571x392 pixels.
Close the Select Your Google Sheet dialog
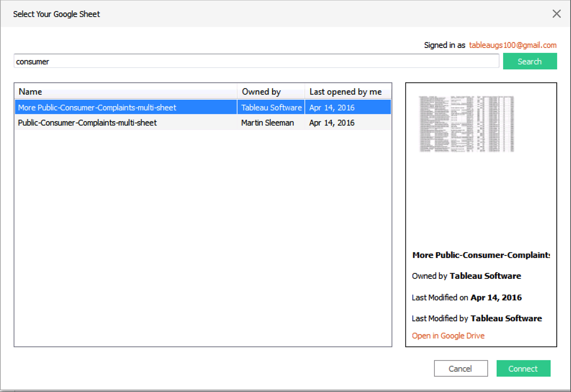556,14
